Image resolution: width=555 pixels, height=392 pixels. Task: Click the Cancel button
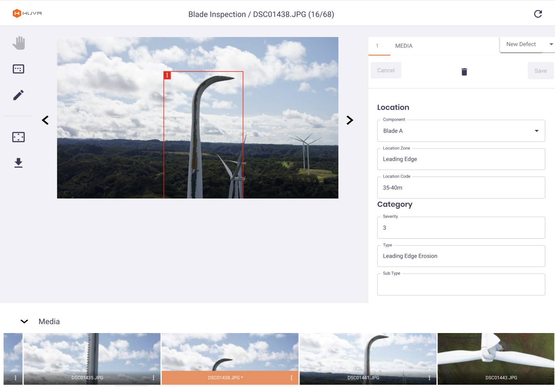386,71
